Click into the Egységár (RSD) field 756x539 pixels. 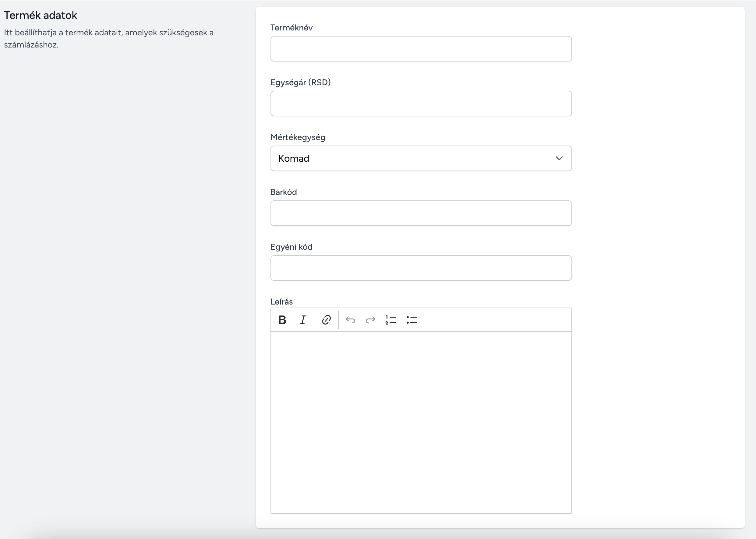[421, 104]
